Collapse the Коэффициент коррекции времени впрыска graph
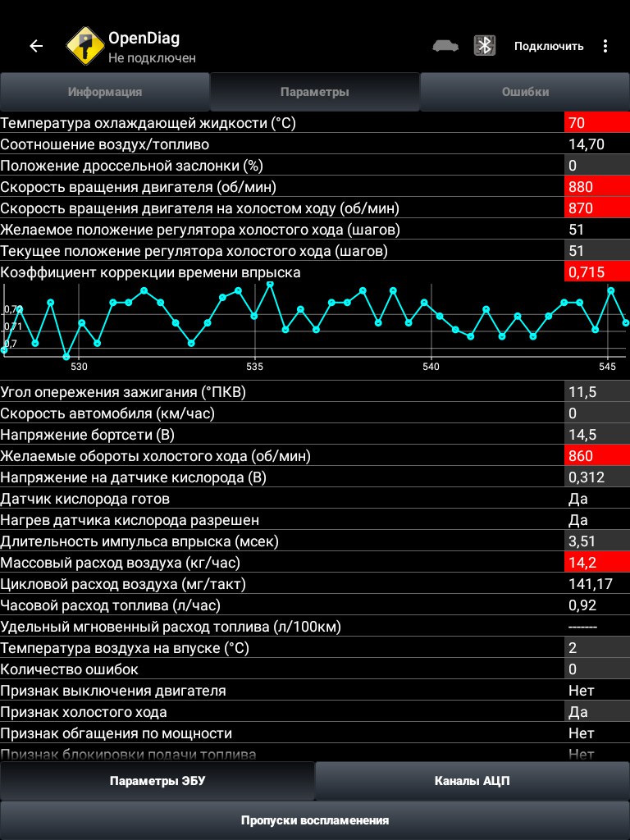Viewport: 630px width, 840px height. [x=315, y=272]
